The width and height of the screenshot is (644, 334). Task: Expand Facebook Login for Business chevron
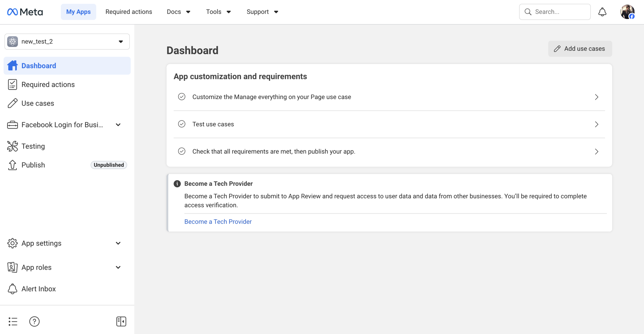coord(118,125)
